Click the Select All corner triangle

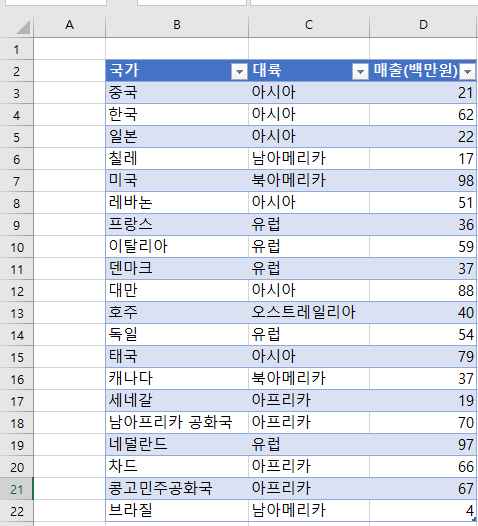coord(23,28)
